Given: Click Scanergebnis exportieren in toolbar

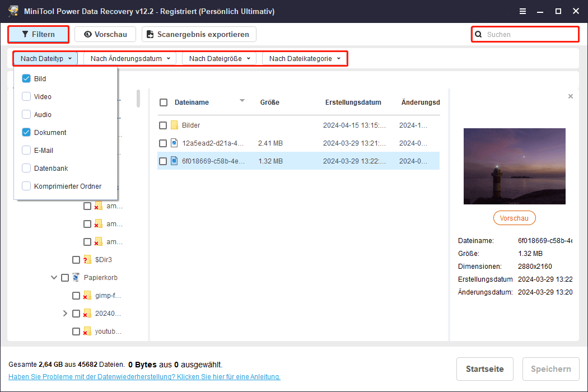Looking at the screenshot, I should 198,34.
